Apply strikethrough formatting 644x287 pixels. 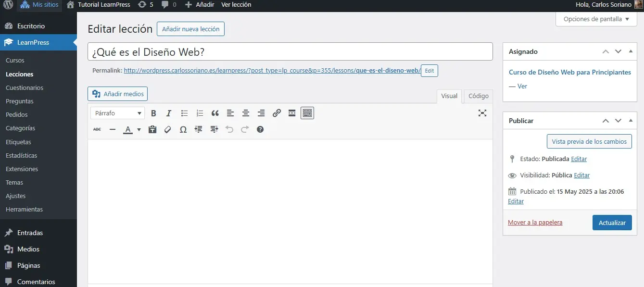pyautogui.click(x=97, y=129)
